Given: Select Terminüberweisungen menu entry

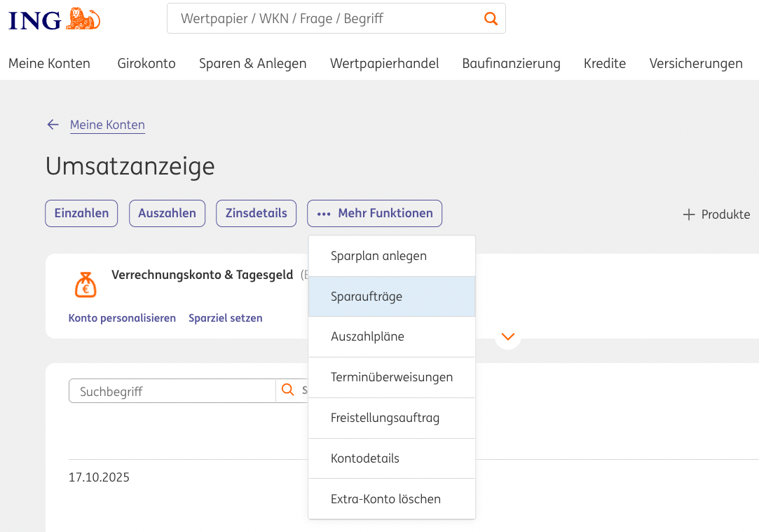Looking at the screenshot, I should tap(392, 377).
